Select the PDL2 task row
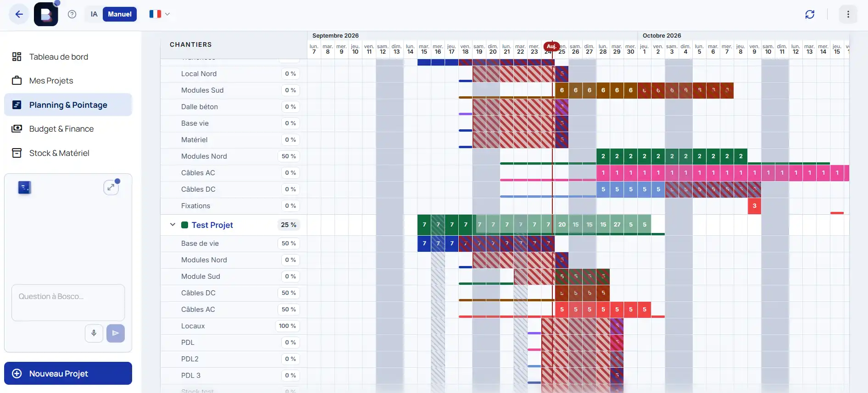 (x=234, y=359)
